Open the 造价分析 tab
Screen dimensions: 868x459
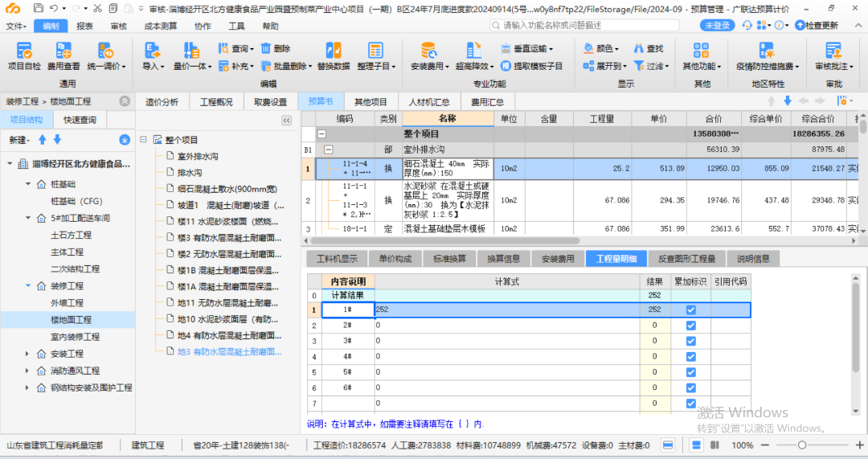(162, 102)
